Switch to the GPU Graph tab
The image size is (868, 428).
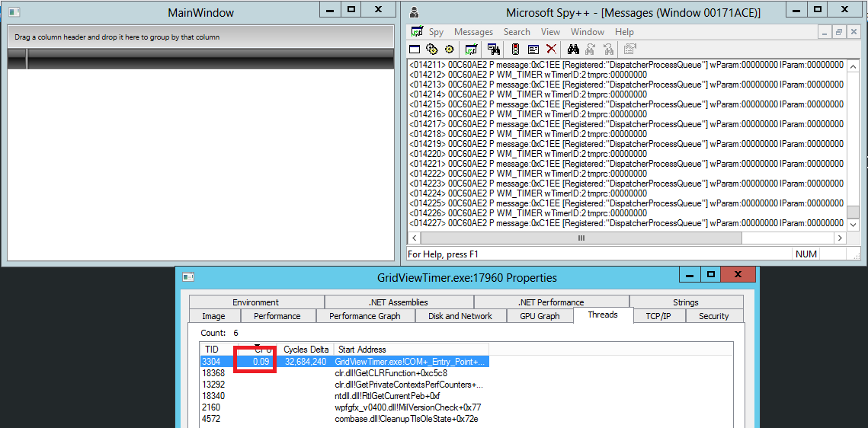pos(540,316)
